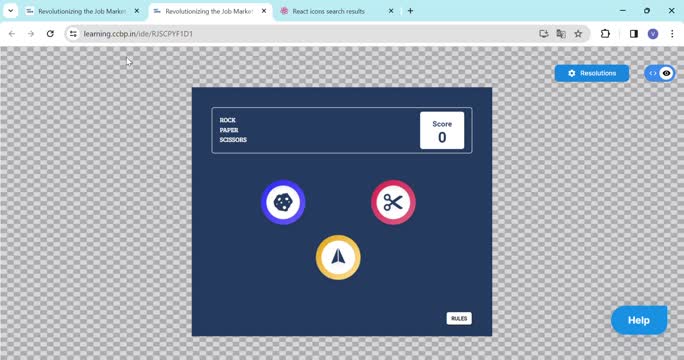Open the RULES button
The height and width of the screenshot is (360, 684).
coord(459,319)
